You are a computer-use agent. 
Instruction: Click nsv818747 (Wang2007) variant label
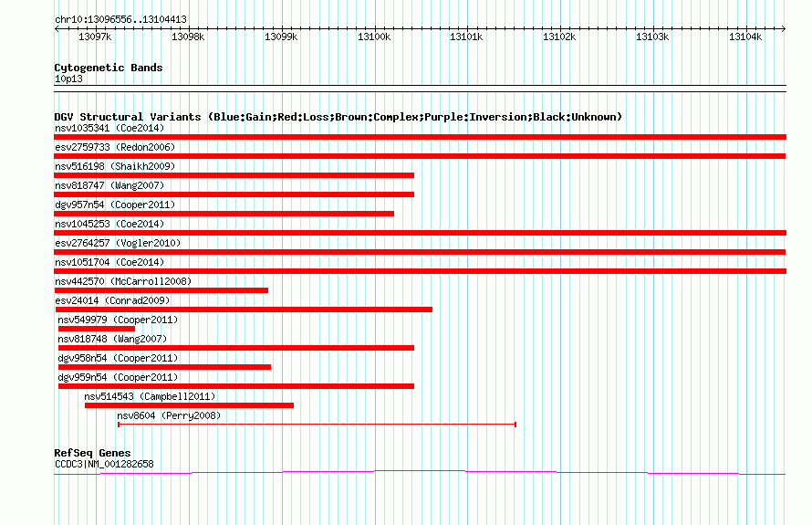tap(109, 185)
